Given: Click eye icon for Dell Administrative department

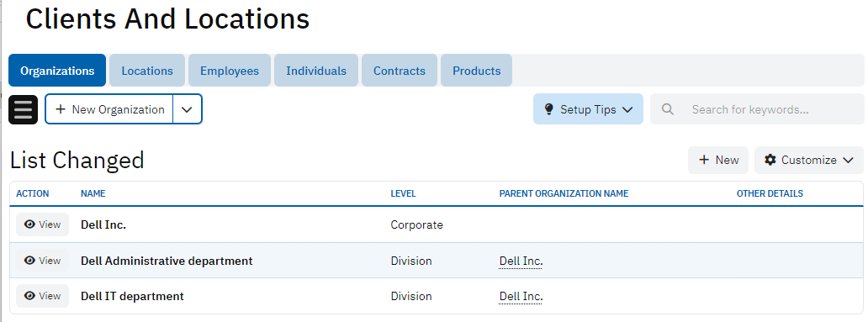Looking at the screenshot, I should [30, 261].
